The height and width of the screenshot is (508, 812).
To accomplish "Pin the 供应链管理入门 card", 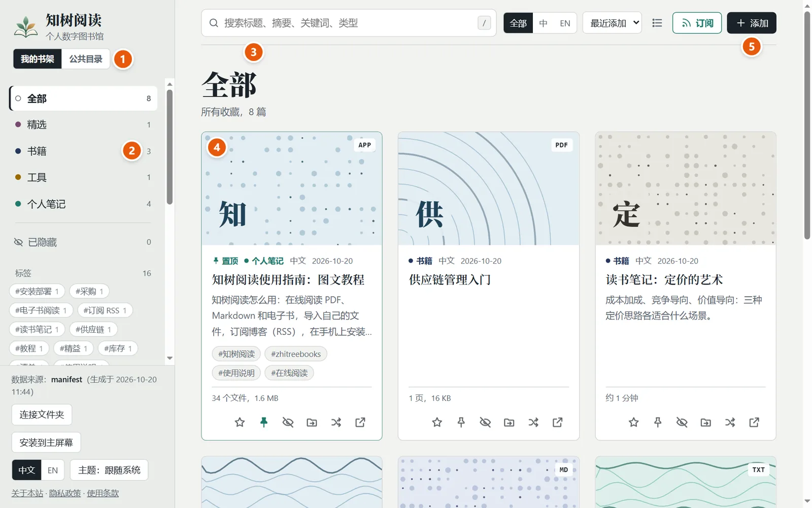I will [461, 422].
